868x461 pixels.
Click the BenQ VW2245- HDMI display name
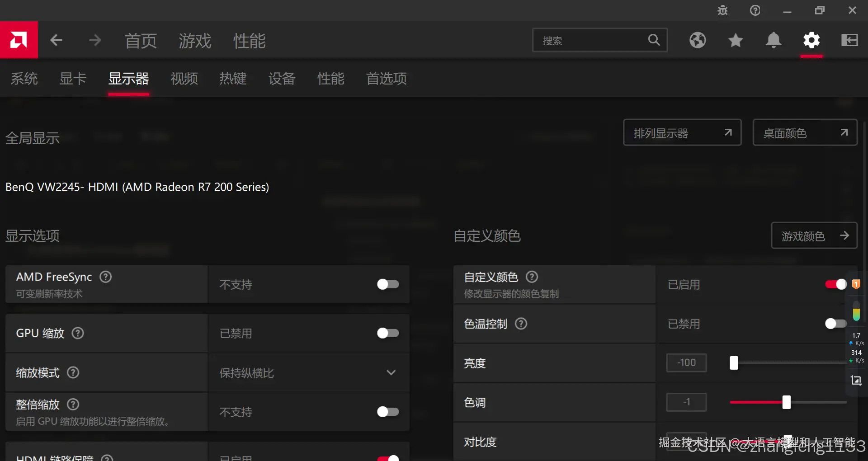(x=137, y=187)
